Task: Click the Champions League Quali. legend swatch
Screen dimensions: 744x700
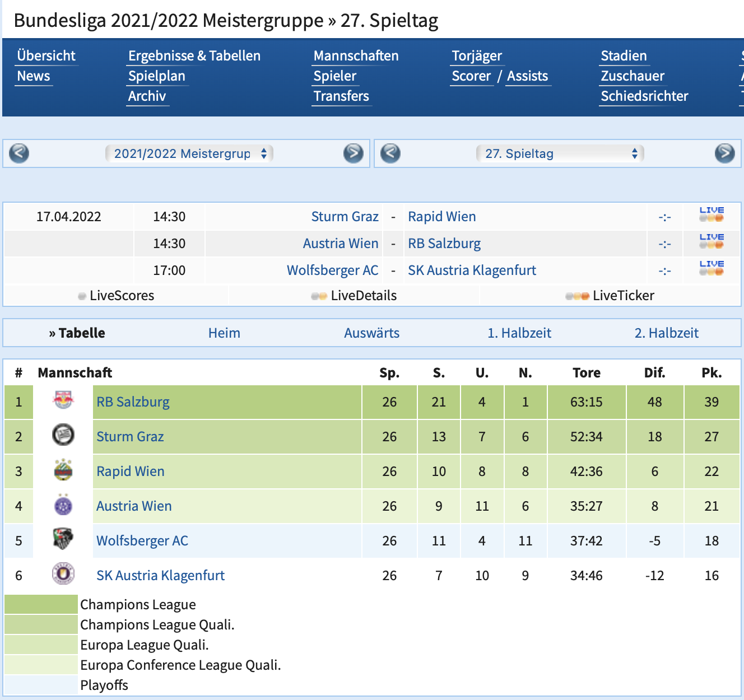Action: [x=41, y=624]
